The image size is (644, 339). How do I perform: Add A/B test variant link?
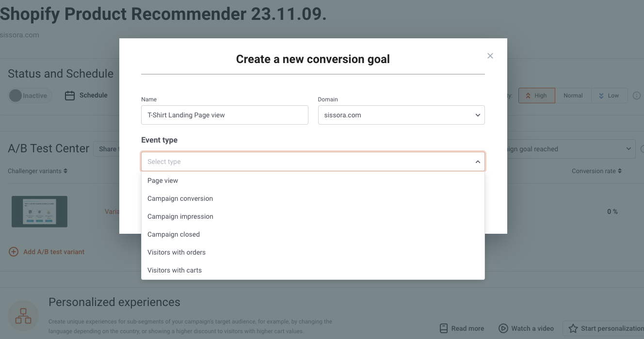pyautogui.click(x=54, y=252)
